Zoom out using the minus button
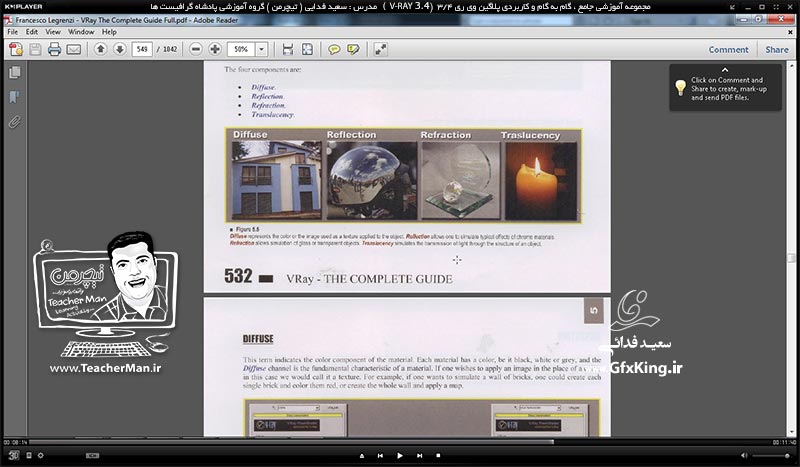This screenshot has height=467, width=800. point(195,49)
